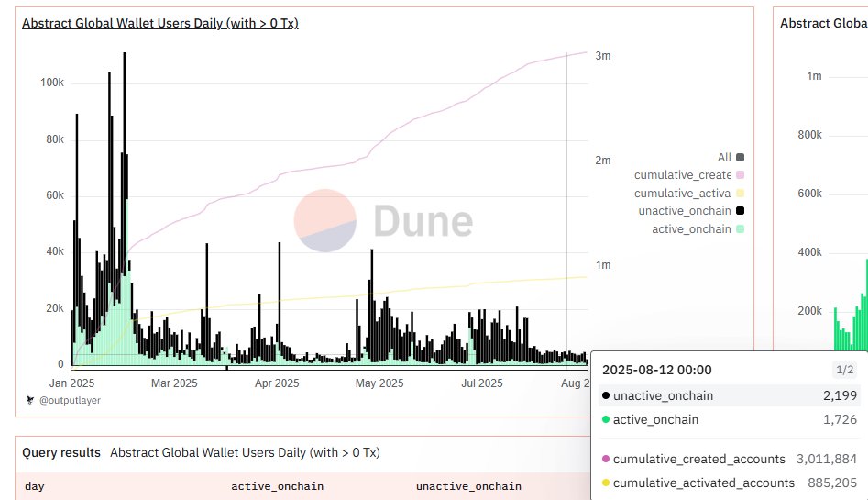Toggle the All series legend swatch

tap(740, 158)
